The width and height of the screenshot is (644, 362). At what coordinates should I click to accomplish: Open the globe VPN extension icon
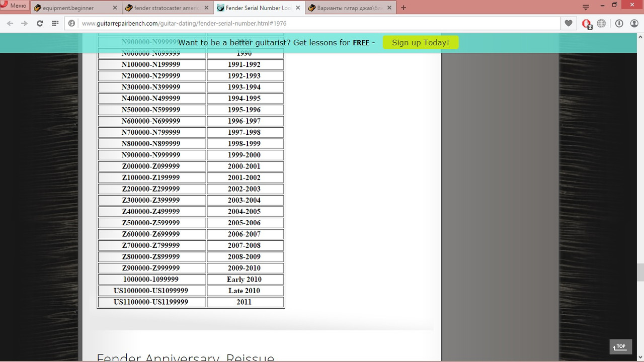(601, 23)
